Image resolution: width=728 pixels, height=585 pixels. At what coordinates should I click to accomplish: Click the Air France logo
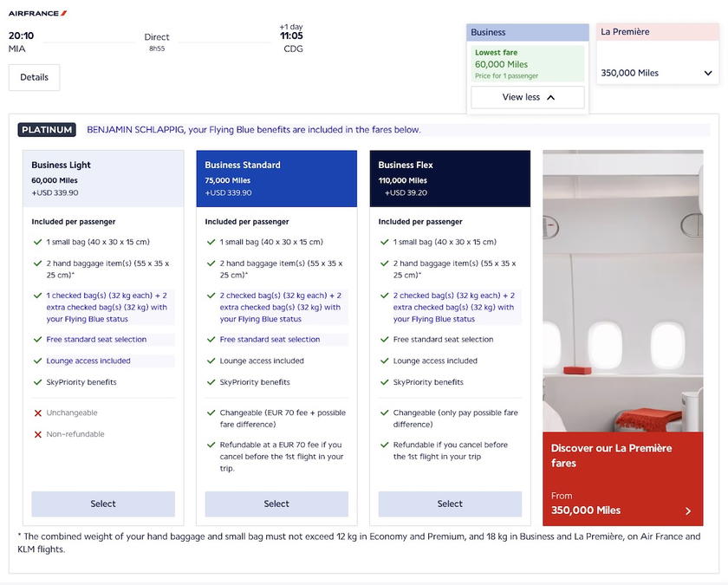click(37, 14)
